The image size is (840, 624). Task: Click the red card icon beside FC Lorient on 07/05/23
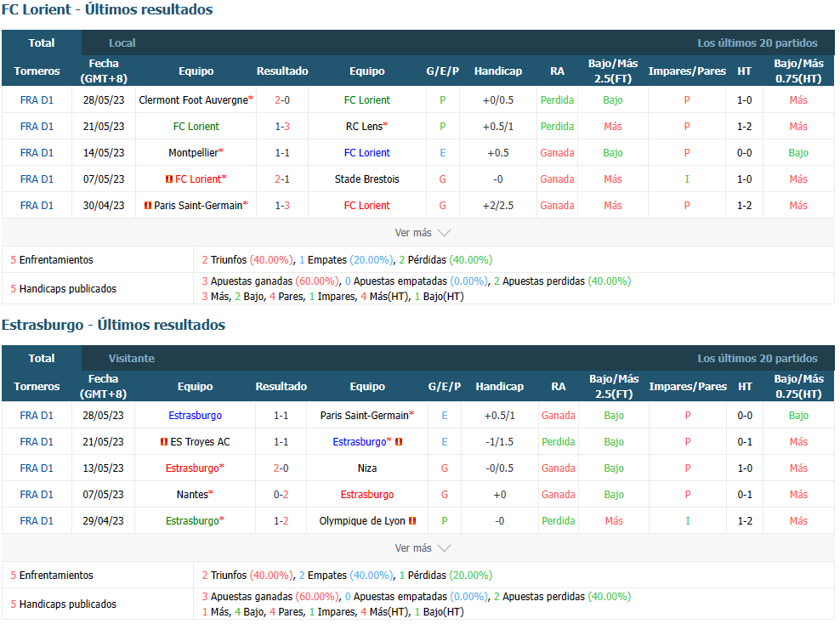(x=168, y=179)
